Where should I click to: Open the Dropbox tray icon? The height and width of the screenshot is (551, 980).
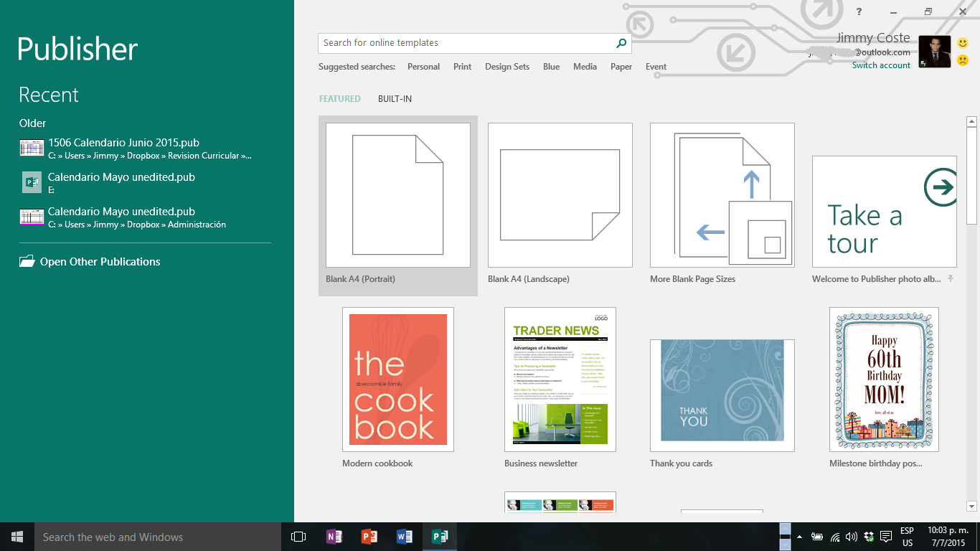(x=869, y=537)
